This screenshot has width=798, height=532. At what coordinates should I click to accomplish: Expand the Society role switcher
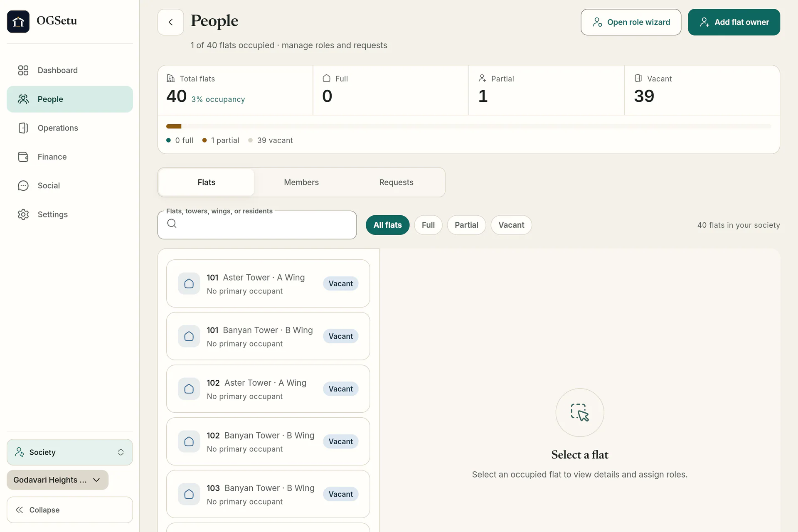(70, 452)
